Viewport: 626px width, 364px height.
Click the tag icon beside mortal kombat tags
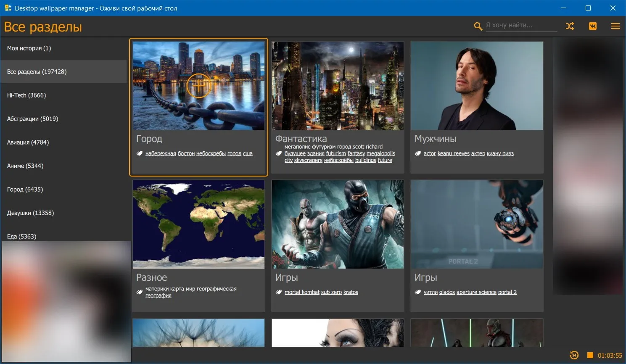tap(278, 292)
